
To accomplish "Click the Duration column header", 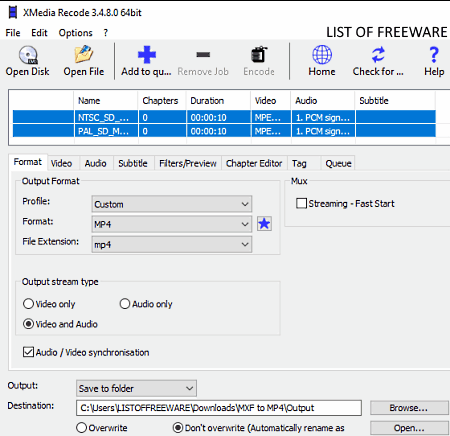I will click(x=218, y=100).
